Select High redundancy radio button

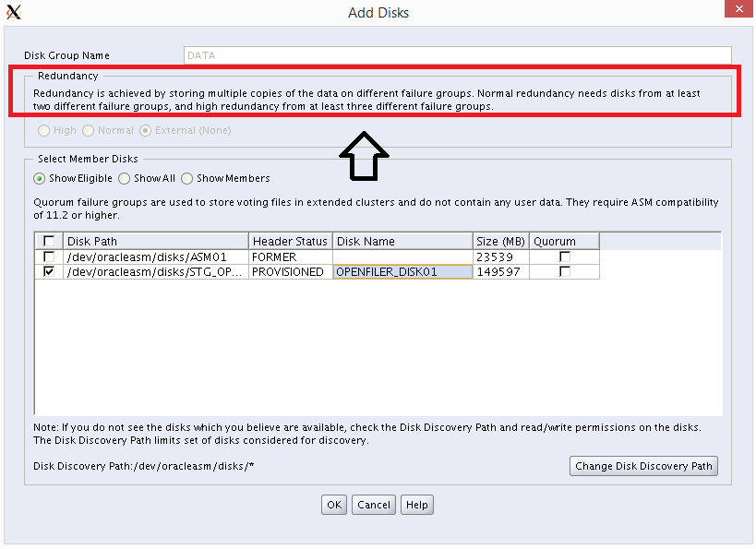point(44,131)
